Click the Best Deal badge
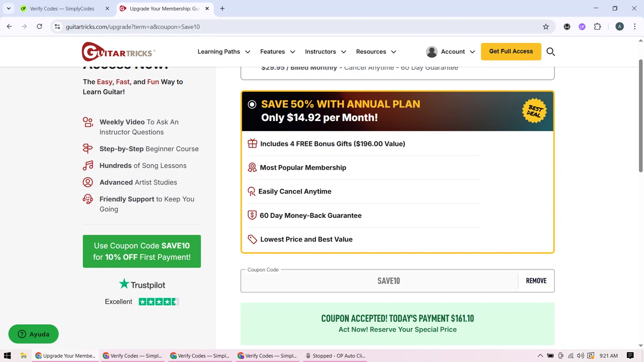644x362 pixels. (x=534, y=111)
